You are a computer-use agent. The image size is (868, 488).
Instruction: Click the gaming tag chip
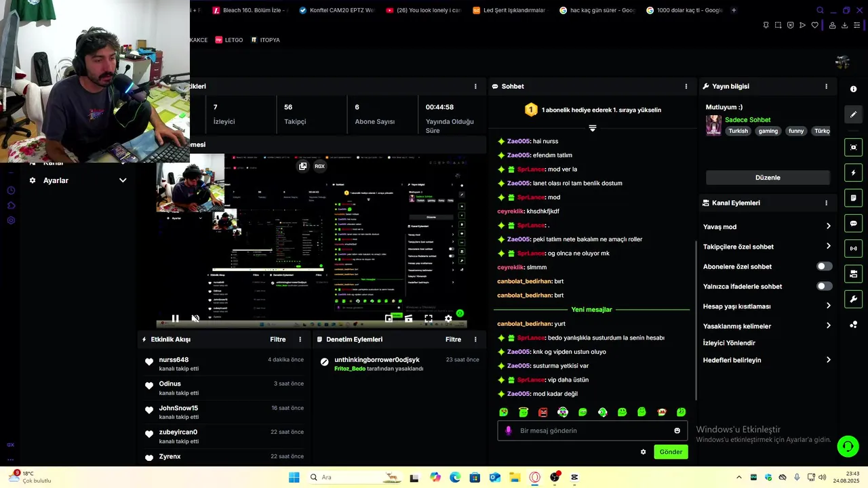point(768,131)
